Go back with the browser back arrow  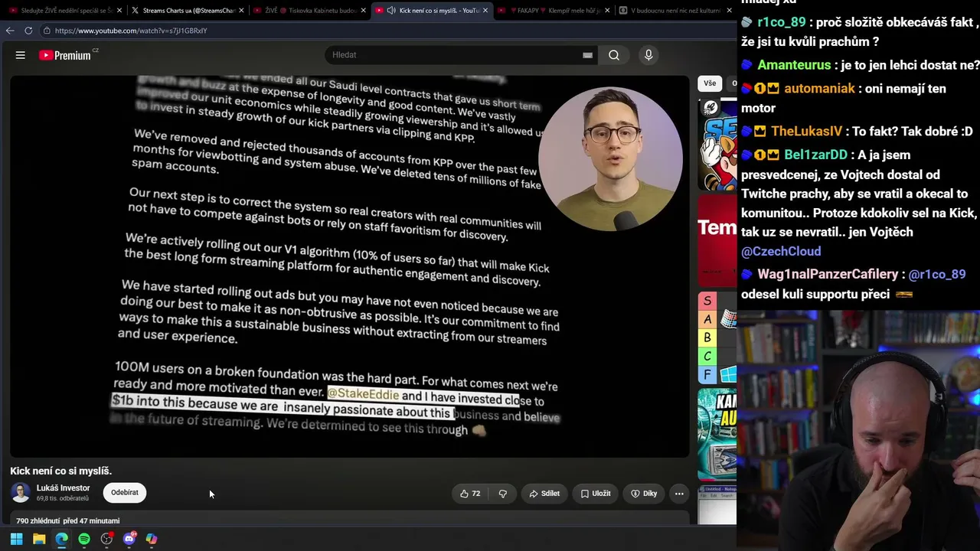pyautogui.click(x=10, y=31)
